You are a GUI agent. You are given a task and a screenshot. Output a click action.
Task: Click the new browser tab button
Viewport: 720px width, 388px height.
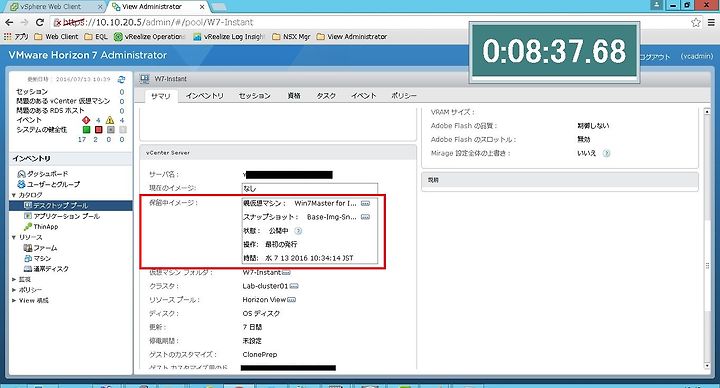pos(219,7)
